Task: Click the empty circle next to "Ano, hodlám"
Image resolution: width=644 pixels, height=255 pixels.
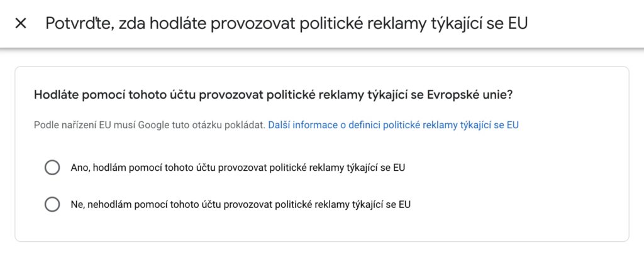Action: (x=52, y=168)
